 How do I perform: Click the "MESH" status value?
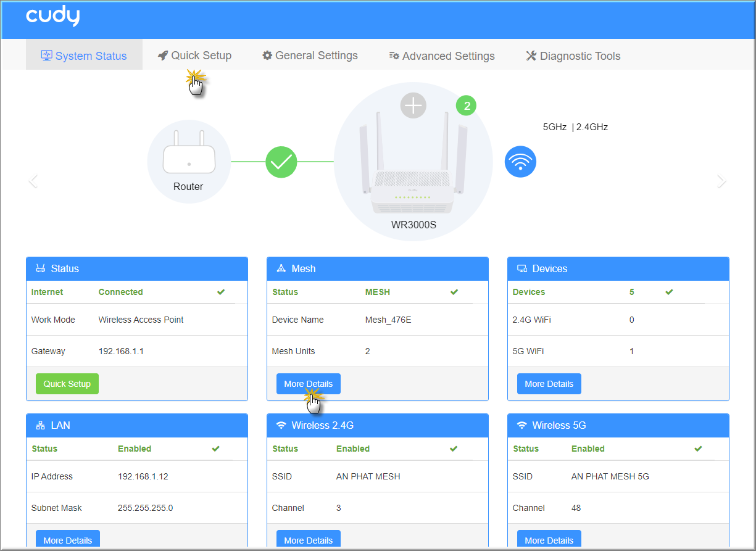(x=378, y=292)
